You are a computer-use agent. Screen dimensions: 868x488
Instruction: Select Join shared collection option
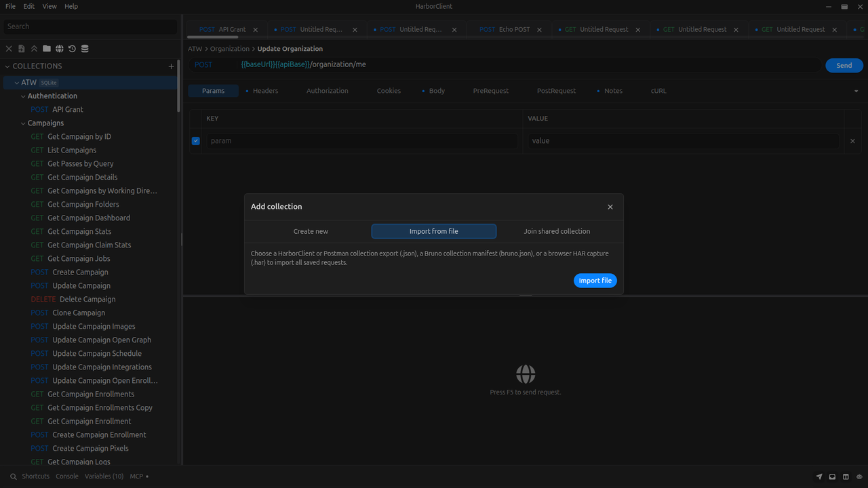point(557,231)
